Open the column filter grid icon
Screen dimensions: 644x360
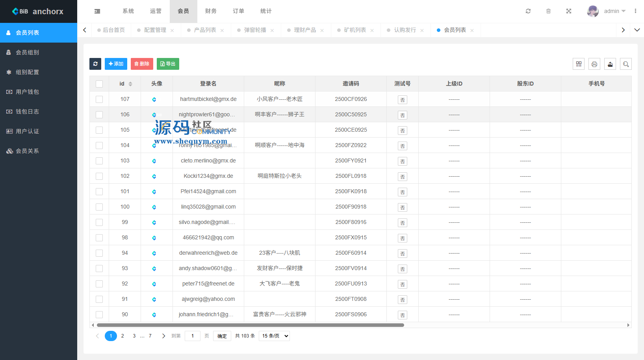point(579,64)
